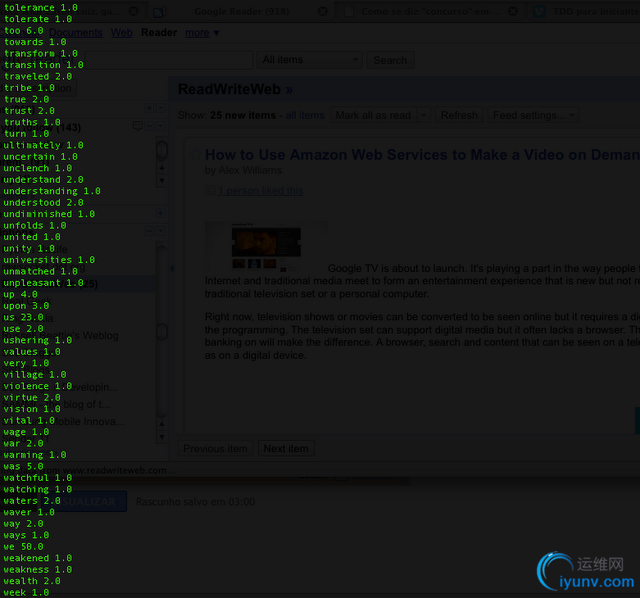The height and width of the screenshot is (598, 640).
Task: Open the ReadWriteWeb » feed title link
Action: 235,89
